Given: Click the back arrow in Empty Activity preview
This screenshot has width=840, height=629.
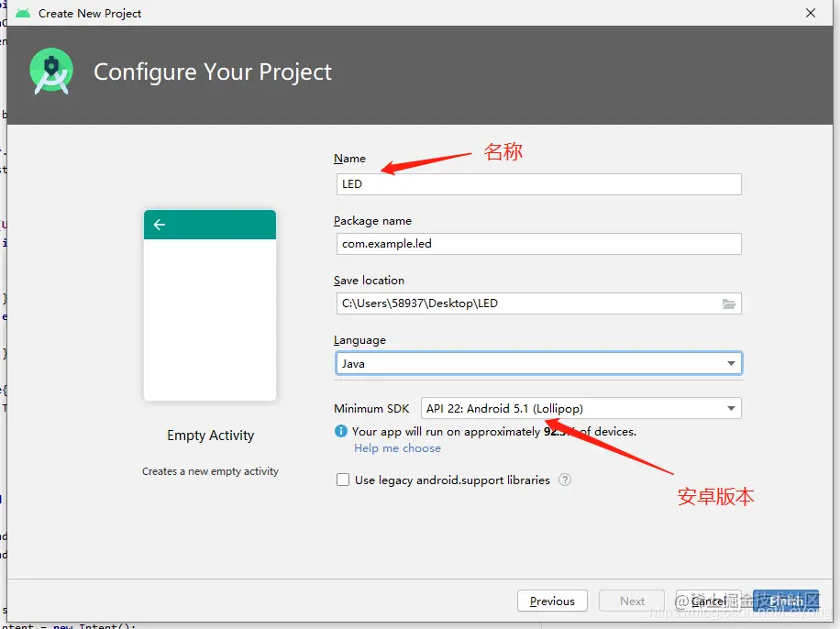Looking at the screenshot, I should [160, 225].
